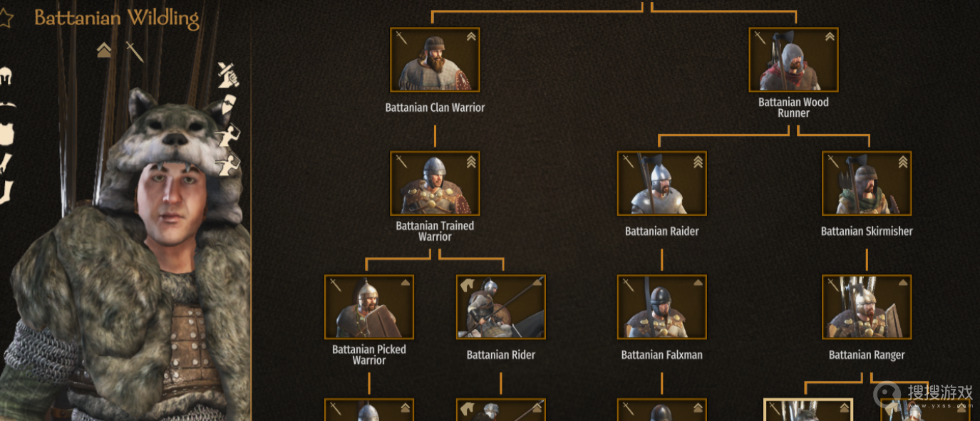This screenshot has width=980, height=421.
Task: Open the Battanian Ranger portrait
Action: tap(867, 307)
